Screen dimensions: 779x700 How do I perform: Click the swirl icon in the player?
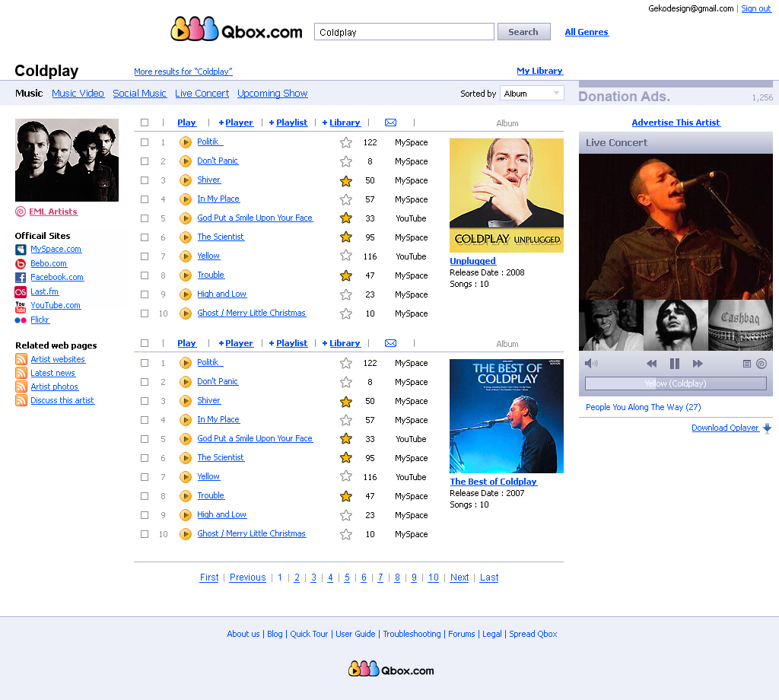[761, 364]
